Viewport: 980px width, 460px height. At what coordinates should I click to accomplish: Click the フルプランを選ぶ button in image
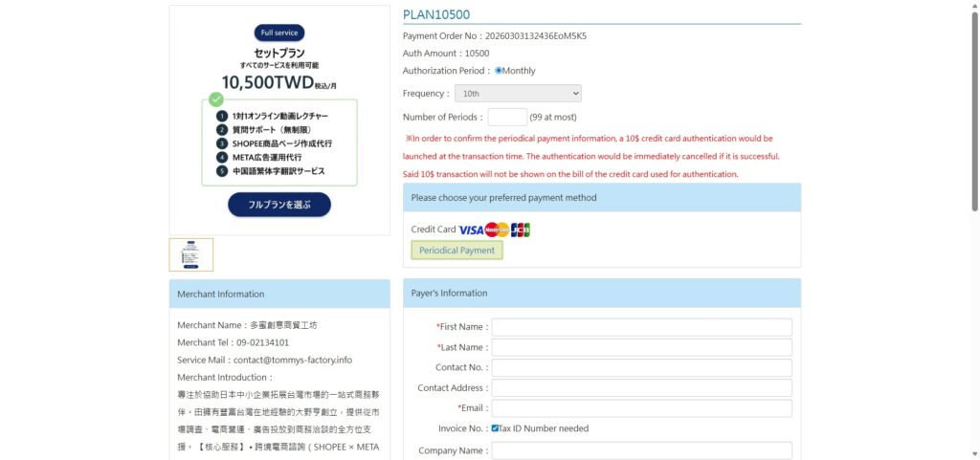(278, 205)
